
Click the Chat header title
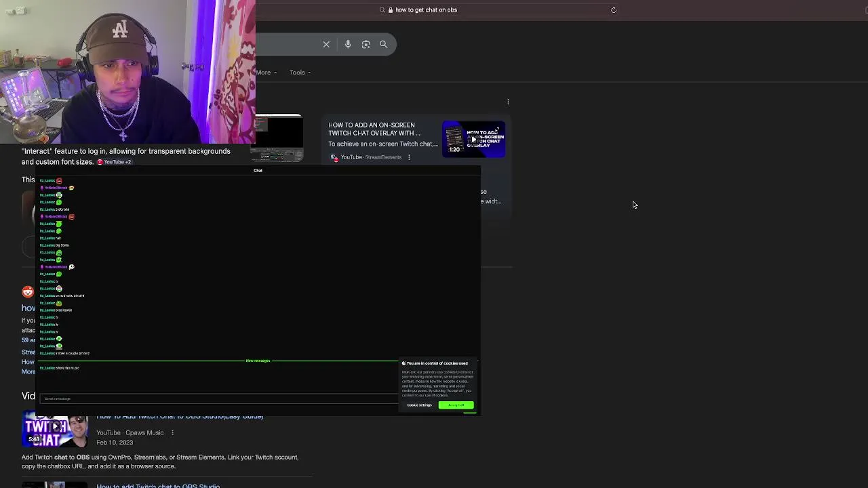click(x=258, y=170)
